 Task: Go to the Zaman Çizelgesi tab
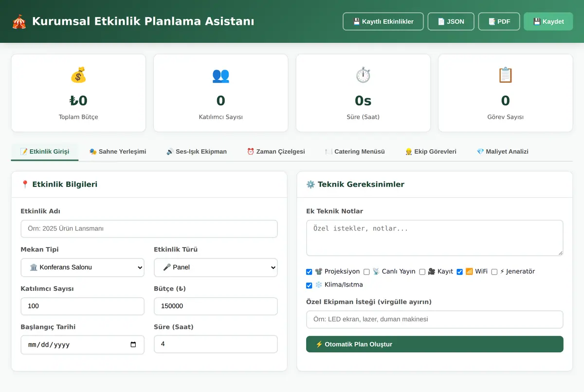(x=276, y=152)
